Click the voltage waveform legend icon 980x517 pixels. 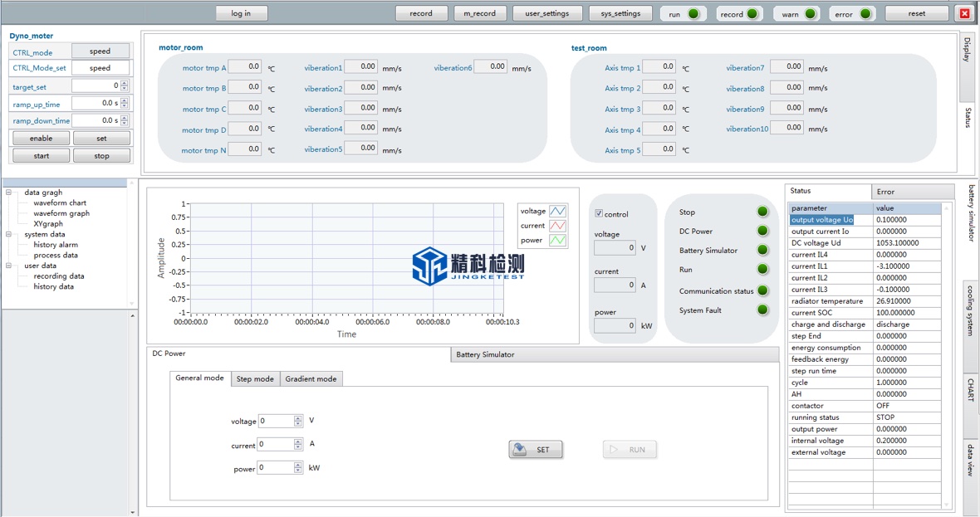(556, 212)
